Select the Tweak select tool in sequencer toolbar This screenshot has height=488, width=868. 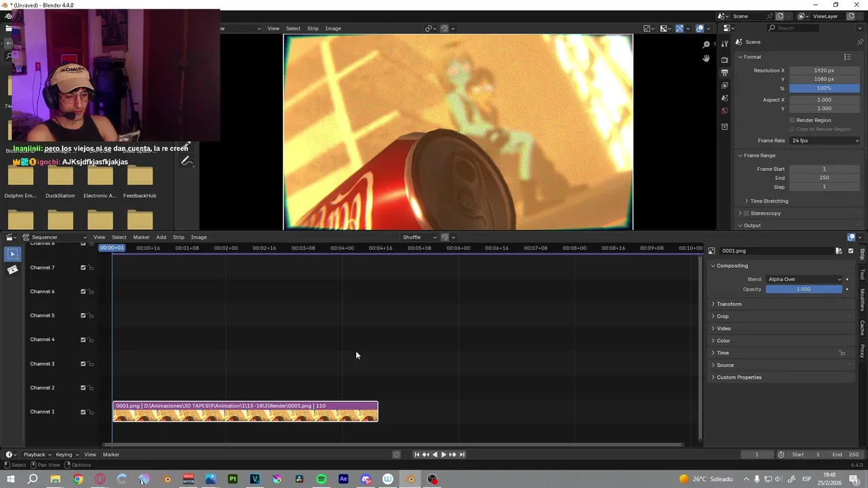[x=12, y=254]
